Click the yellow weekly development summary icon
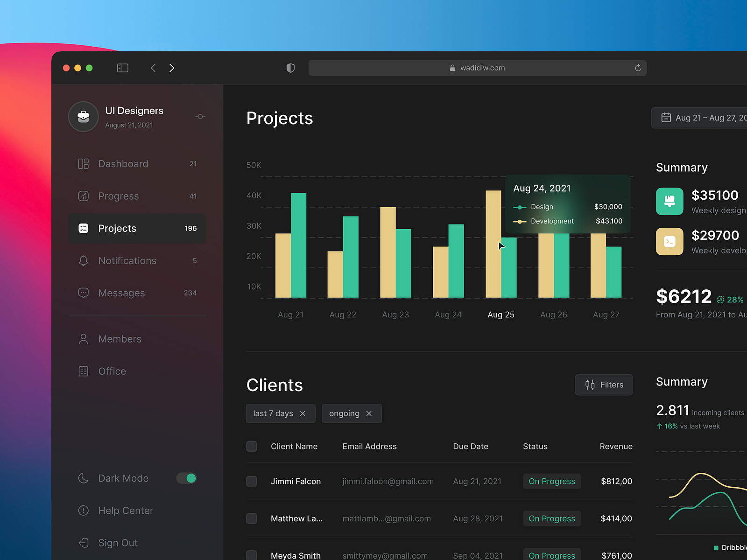747x560 pixels. pyautogui.click(x=669, y=241)
